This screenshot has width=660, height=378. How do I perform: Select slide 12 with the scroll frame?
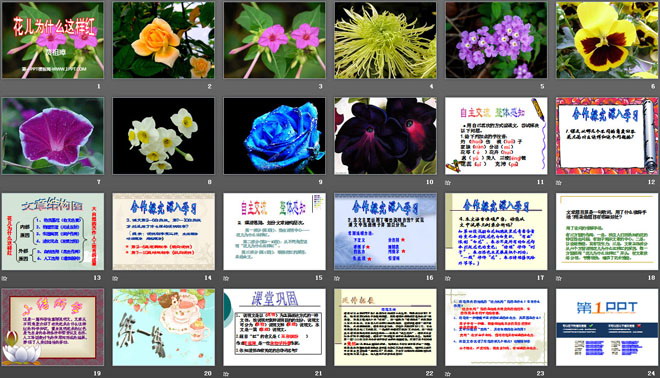(607, 136)
